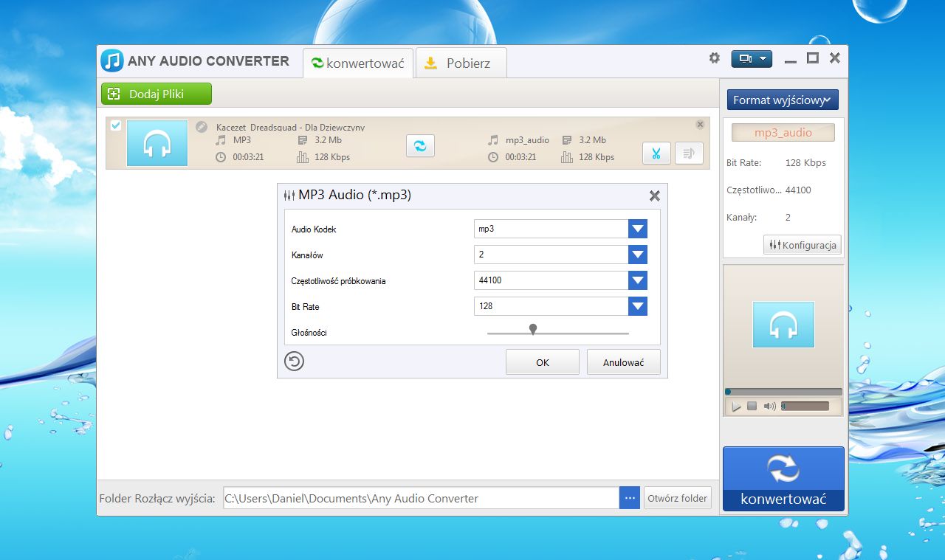Click the settings gear icon in title bar
The height and width of the screenshot is (560, 945).
pos(714,58)
